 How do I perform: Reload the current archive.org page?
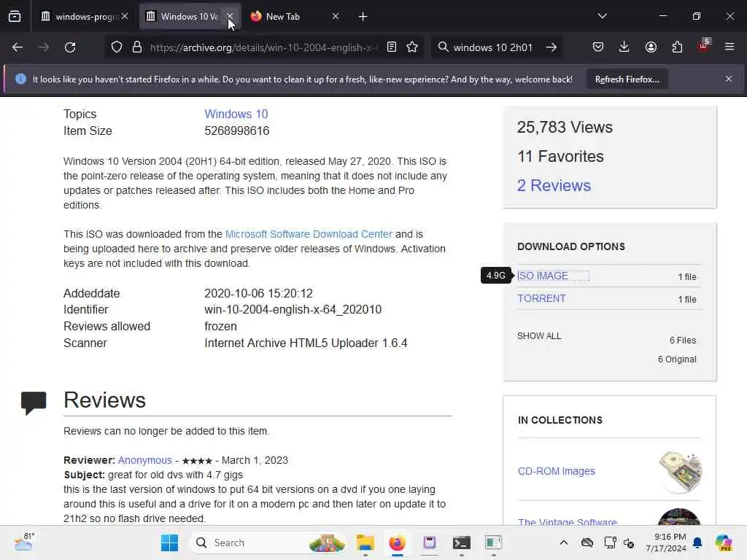pyautogui.click(x=70, y=47)
